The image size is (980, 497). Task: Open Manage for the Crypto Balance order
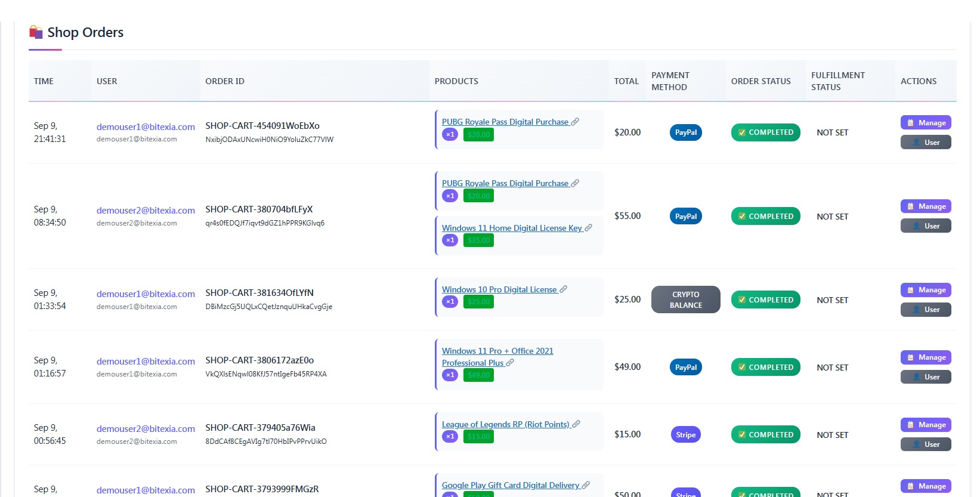pyautogui.click(x=925, y=290)
